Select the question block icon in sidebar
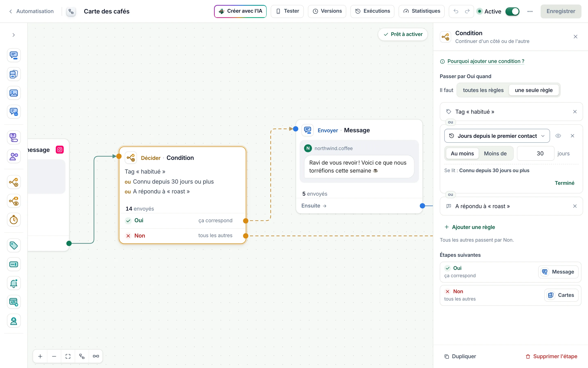Screen dimensions: 588x368 click(14, 138)
